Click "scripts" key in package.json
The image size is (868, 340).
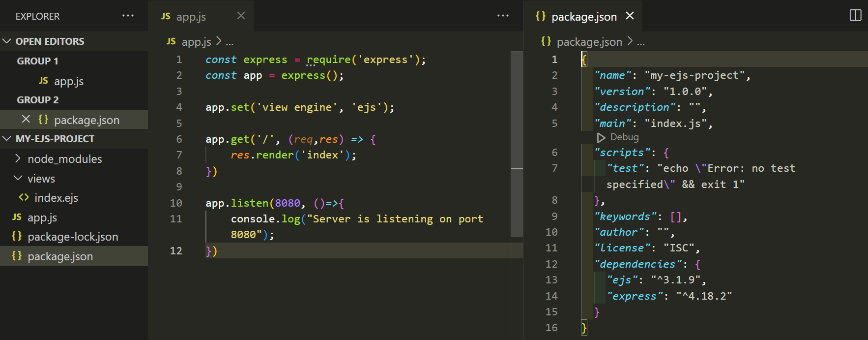click(x=622, y=153)
